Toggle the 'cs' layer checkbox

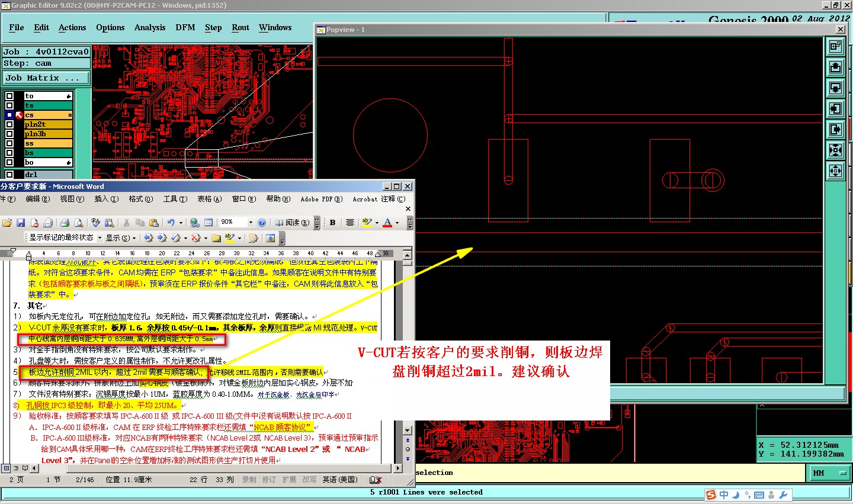[9, 115]
